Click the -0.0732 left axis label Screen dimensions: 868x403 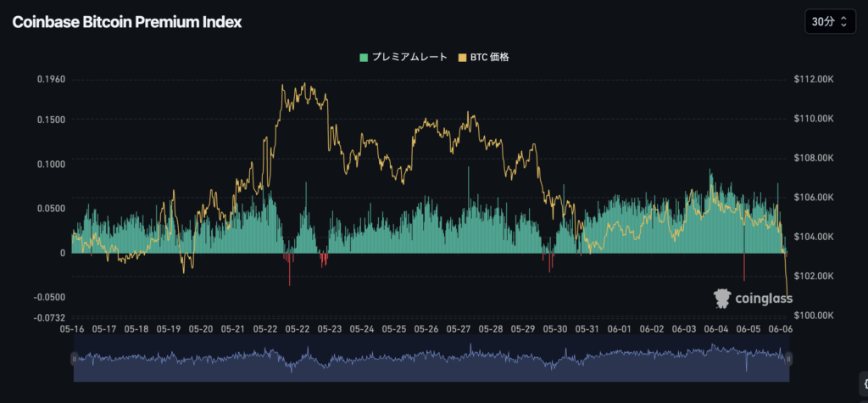coord(50,317)
